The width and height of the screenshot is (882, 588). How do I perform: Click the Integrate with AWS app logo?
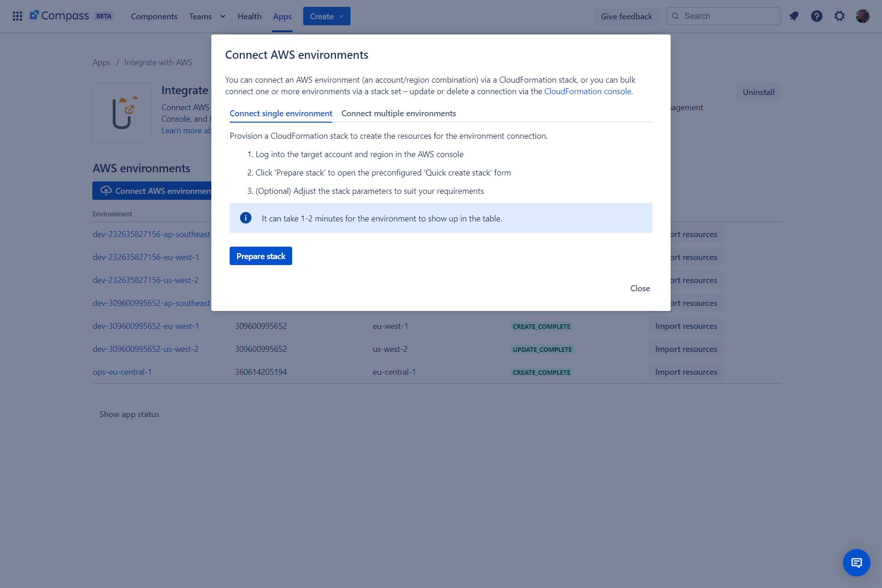click(122, 113)
